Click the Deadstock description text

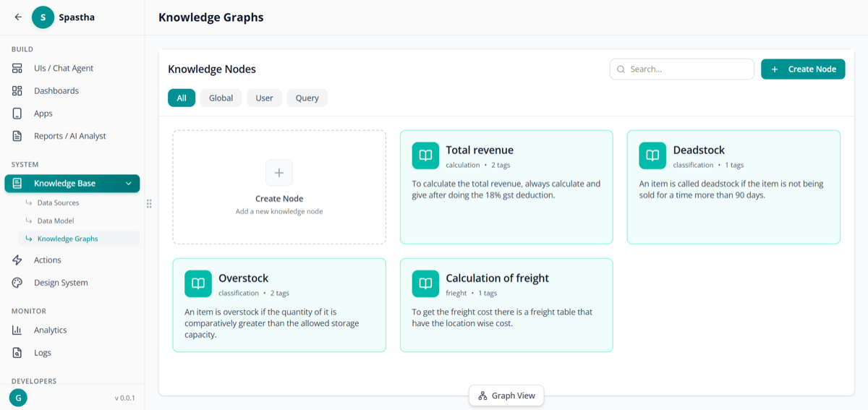[731, 189]
